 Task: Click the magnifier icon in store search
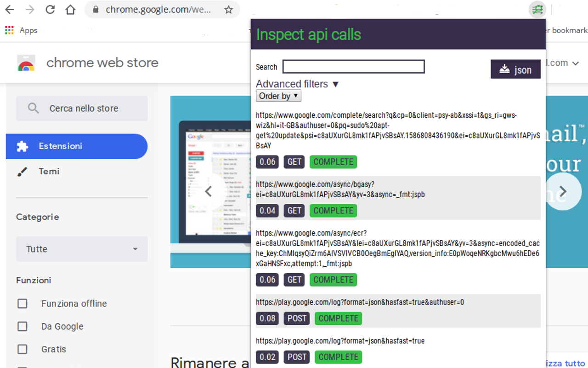(33, 108)
